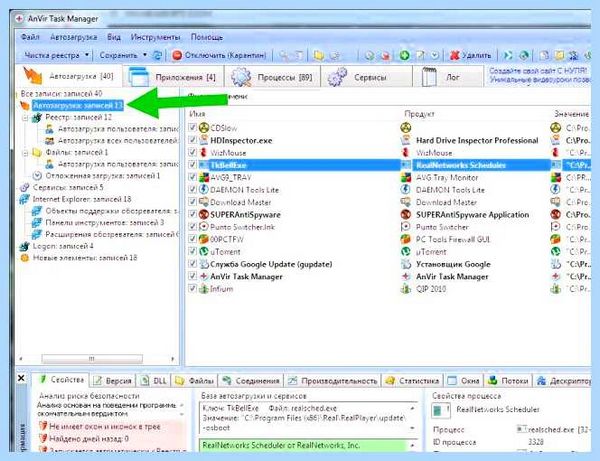Open the Сохранить dropdown arrow
This screenshot has width=600, height=461.
pos(145,55)
